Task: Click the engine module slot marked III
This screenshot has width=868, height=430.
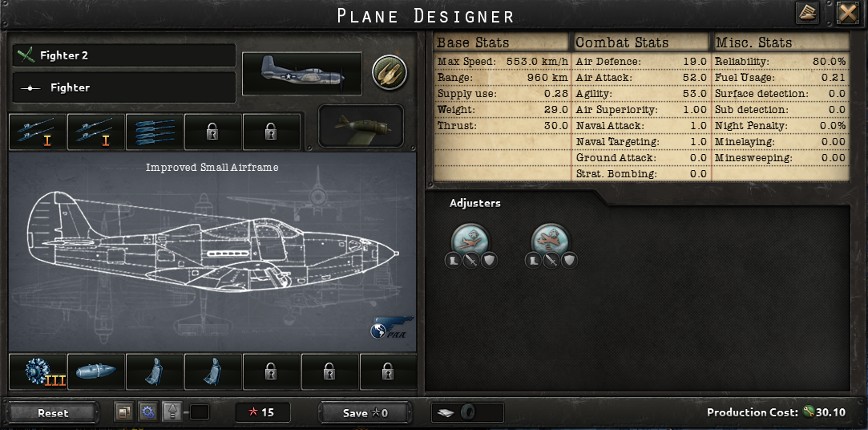Action: (38, 371)
